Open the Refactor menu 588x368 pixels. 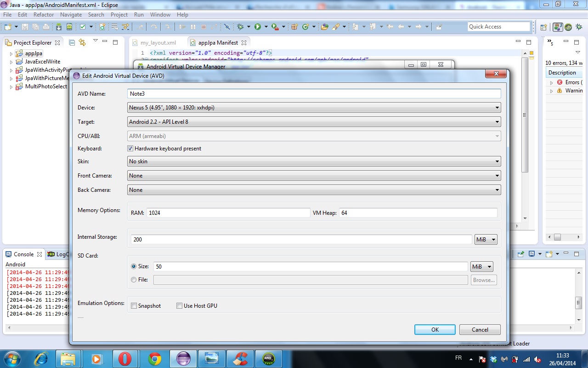point(44,15)
